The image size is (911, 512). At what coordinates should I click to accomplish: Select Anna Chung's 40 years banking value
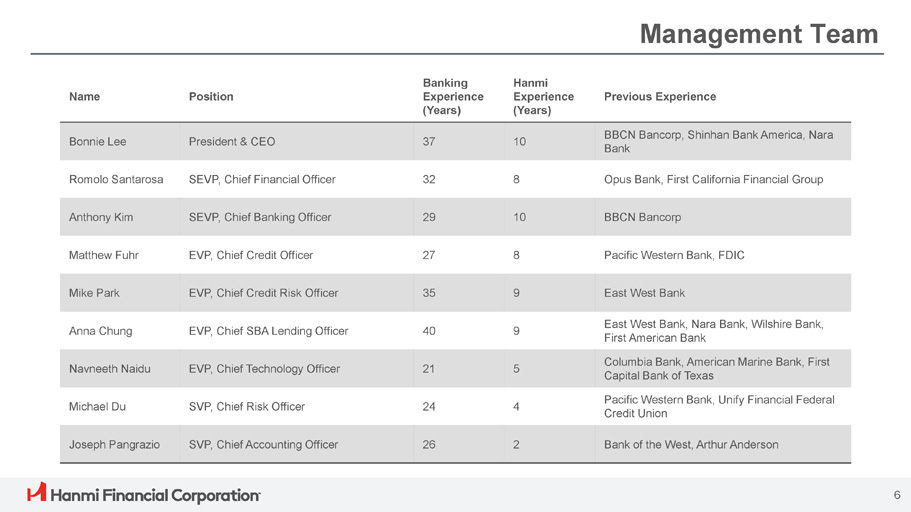pyautogui.click(x=429, y=331)
